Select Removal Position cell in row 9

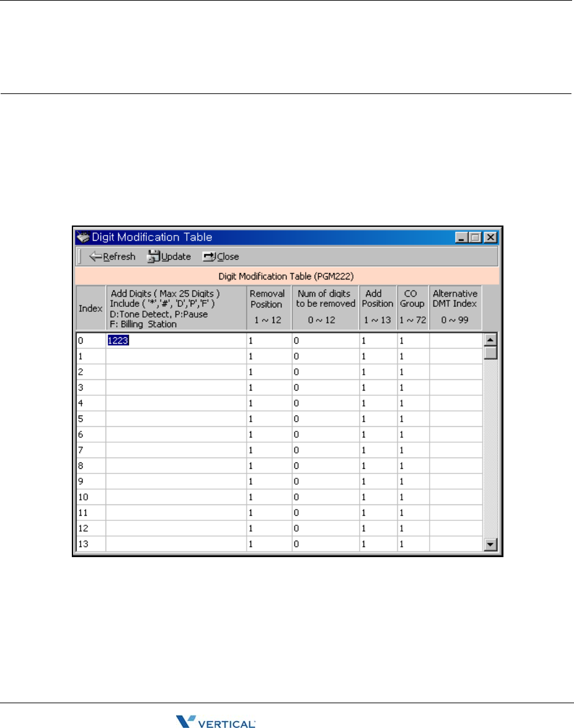click(269, 482)
